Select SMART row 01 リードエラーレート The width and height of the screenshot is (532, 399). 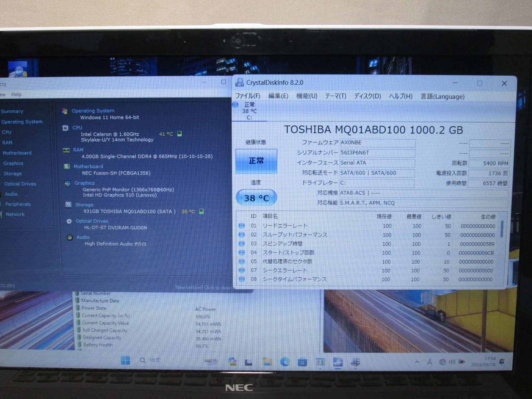[368, 226]
